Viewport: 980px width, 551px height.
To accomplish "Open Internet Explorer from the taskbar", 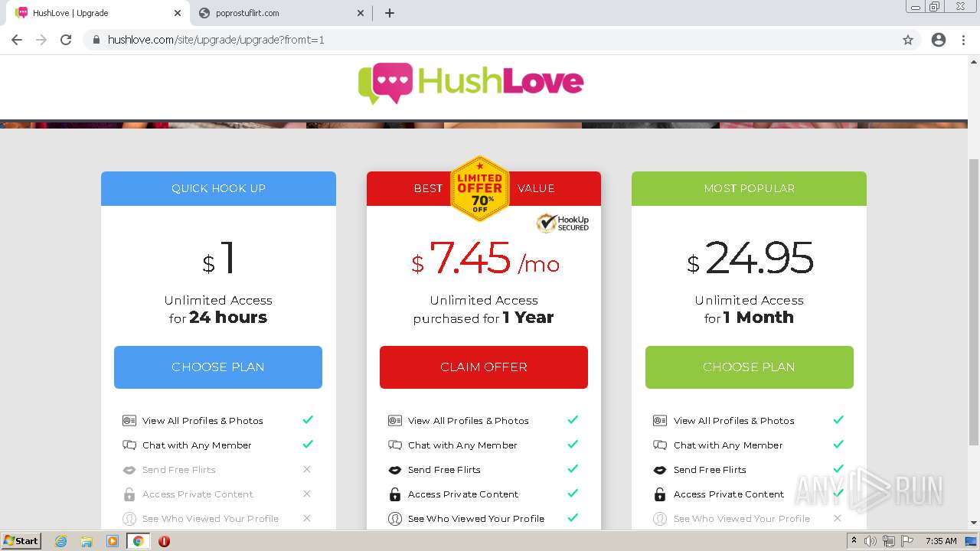I will [x=61, y=541].
